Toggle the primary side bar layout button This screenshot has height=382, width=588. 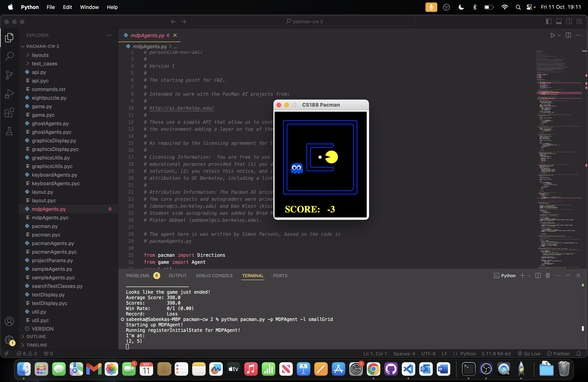coord(549,22)
